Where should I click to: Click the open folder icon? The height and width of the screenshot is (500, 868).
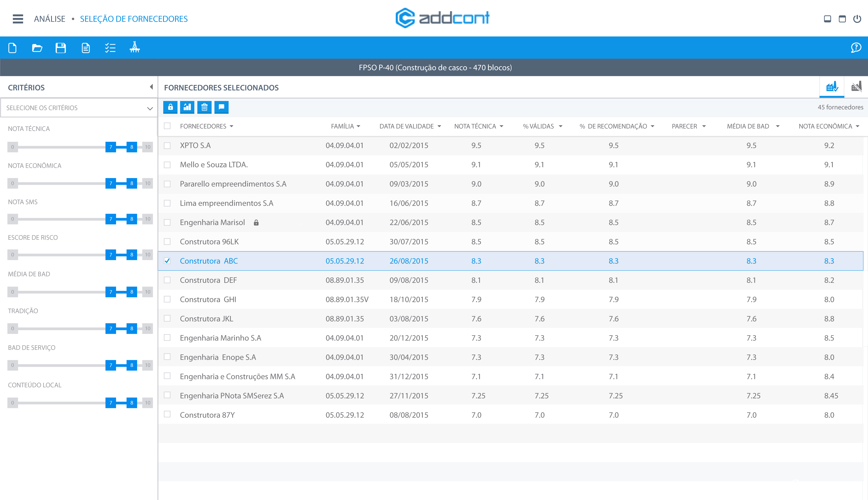point(37,48)
